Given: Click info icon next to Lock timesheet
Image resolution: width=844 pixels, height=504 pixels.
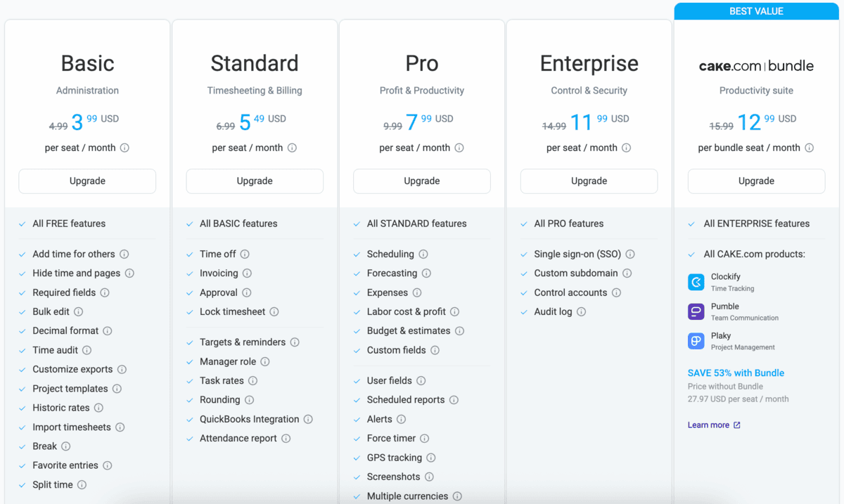Looking at the screenshot, I should click(274, 312).
